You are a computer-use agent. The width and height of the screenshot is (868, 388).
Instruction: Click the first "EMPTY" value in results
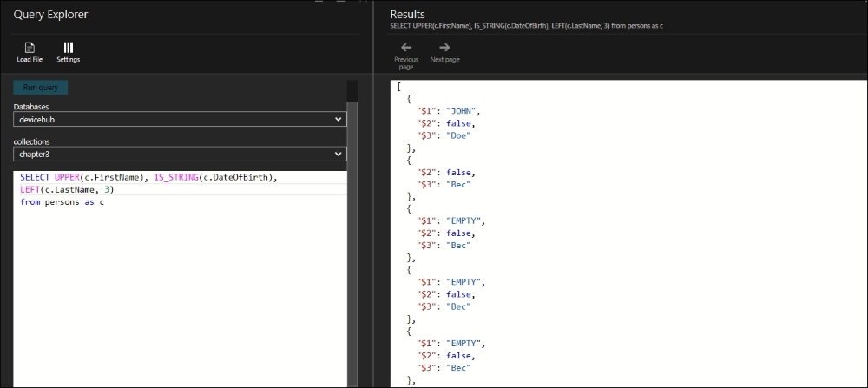(x=463, y=220)
